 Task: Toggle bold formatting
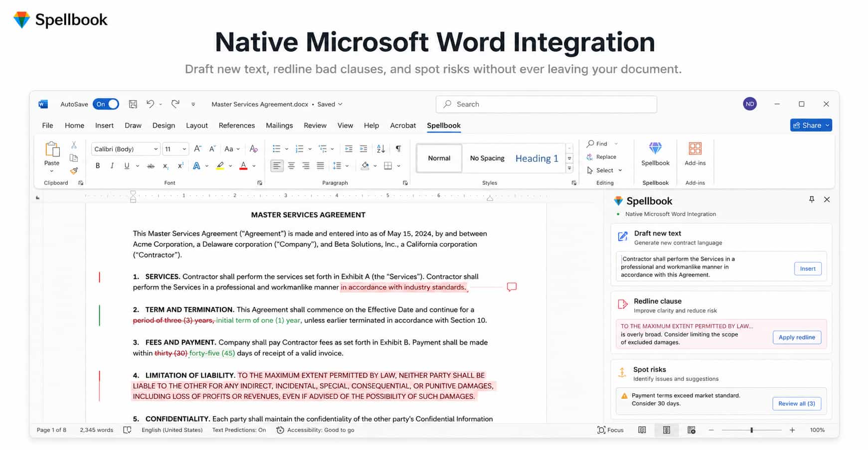98,166
